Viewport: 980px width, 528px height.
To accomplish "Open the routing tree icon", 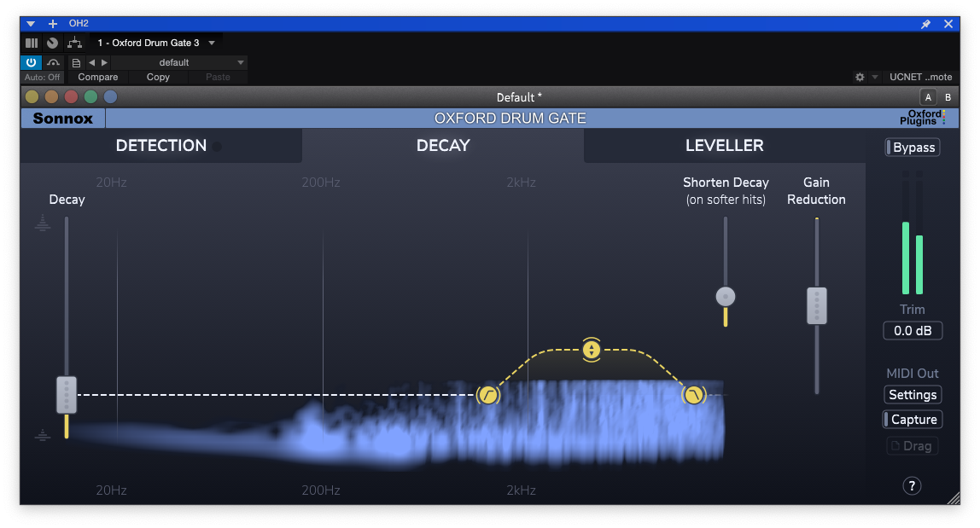I will coord(74,43).
